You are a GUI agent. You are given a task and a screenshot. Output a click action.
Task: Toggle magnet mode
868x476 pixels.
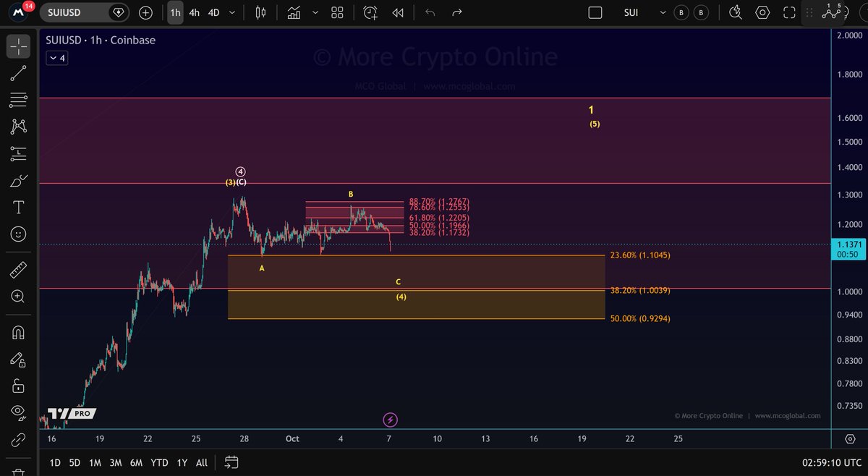point(19,332)
